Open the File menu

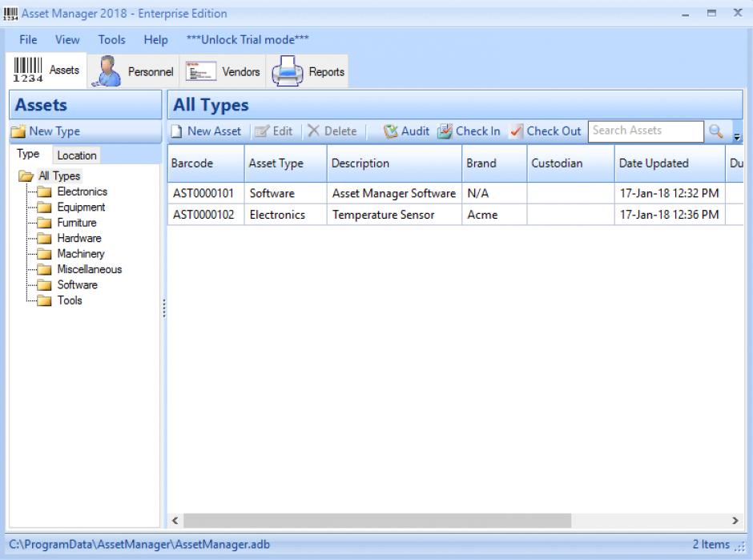pos(28,39)
